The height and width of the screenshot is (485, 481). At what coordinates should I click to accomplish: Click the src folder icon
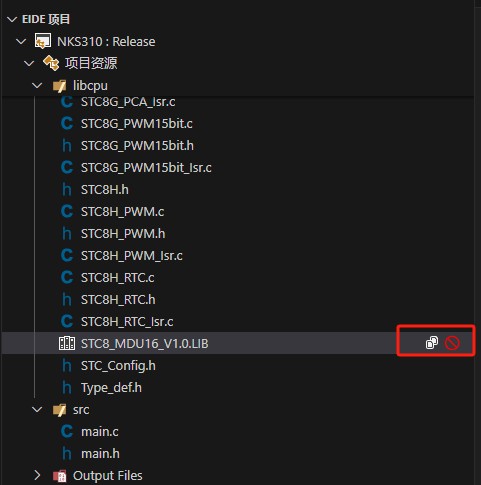59,410
